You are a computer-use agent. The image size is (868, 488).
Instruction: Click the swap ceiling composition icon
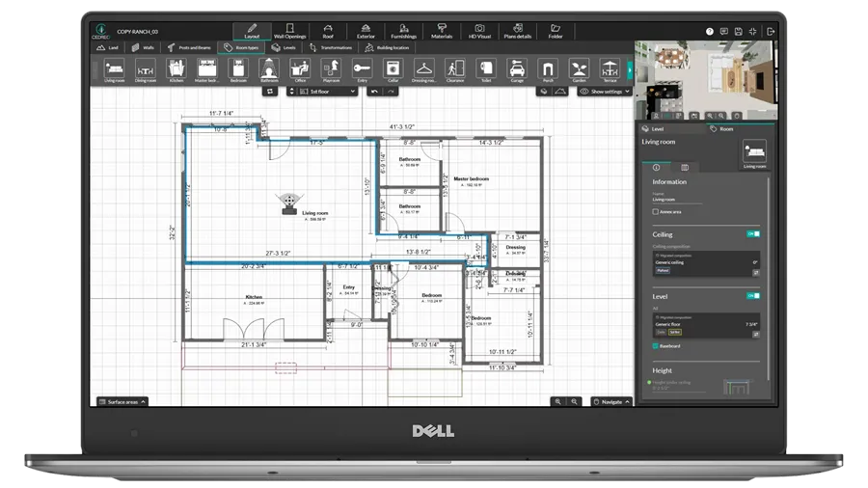click(x=755, y=273)
